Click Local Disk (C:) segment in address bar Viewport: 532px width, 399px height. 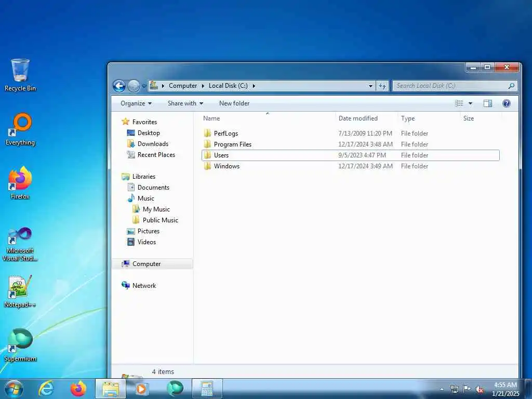click(228, 86)
